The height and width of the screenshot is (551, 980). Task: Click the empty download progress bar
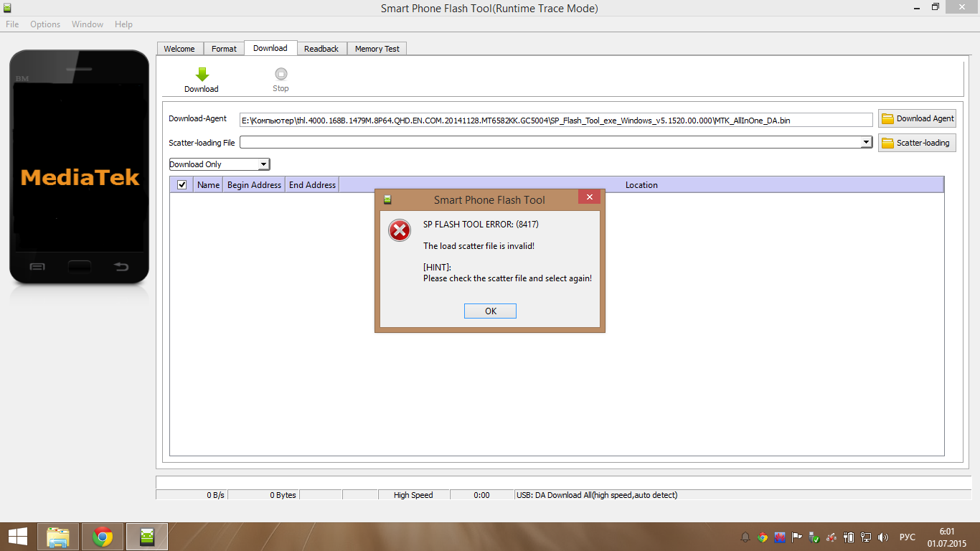click(x=562, y=482)
